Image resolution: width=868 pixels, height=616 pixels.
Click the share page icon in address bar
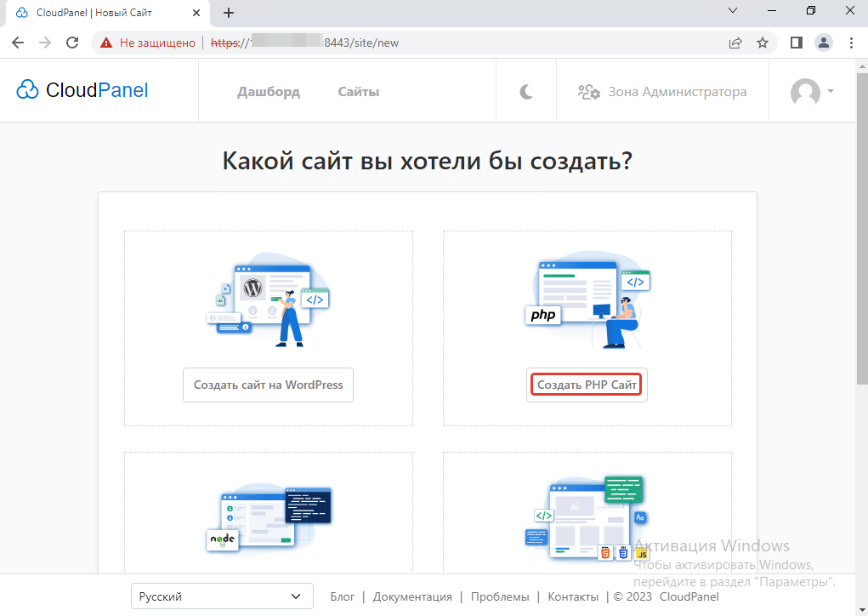[735, 43]
